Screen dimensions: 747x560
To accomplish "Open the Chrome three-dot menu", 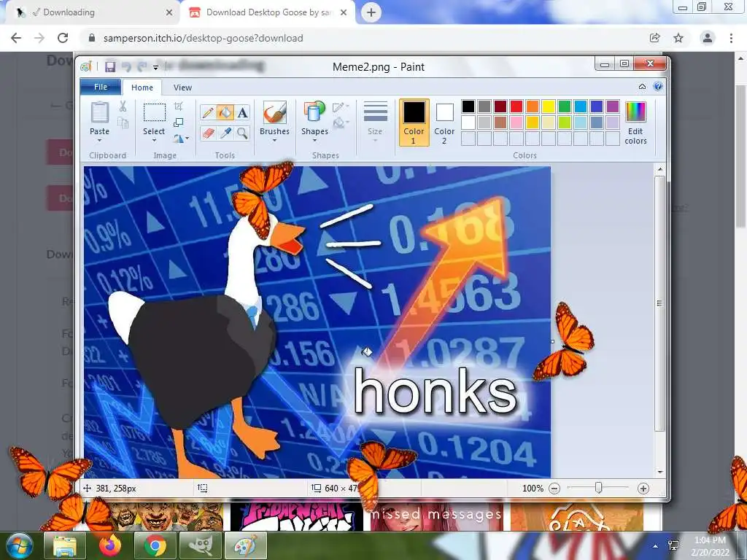I will coord(731,38).
